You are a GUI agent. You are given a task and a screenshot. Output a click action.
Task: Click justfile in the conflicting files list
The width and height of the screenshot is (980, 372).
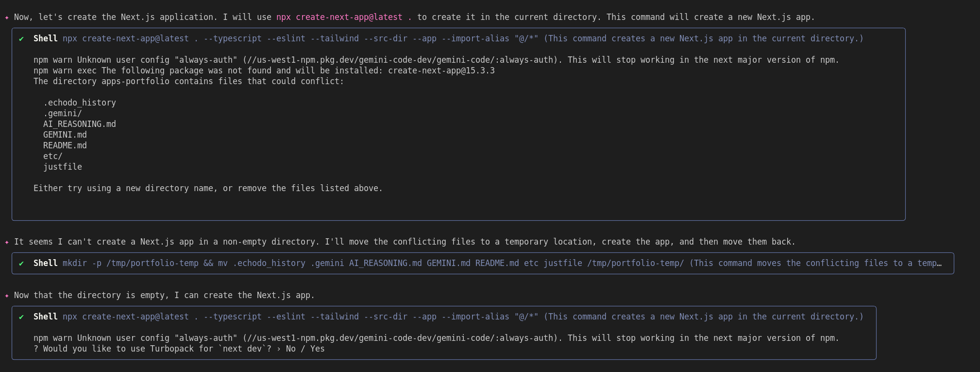click(x=63, y=167)
